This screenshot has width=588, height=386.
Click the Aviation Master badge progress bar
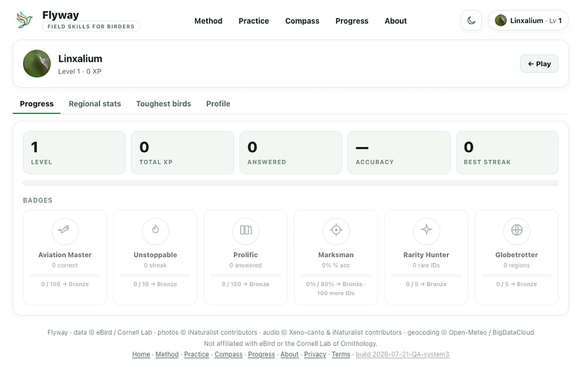65,275
